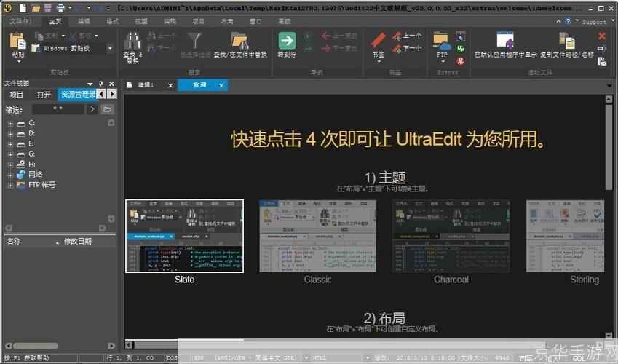618x364 pixels.
Task: Pin the File View panel with the pushpin
Action: (101, 84)
